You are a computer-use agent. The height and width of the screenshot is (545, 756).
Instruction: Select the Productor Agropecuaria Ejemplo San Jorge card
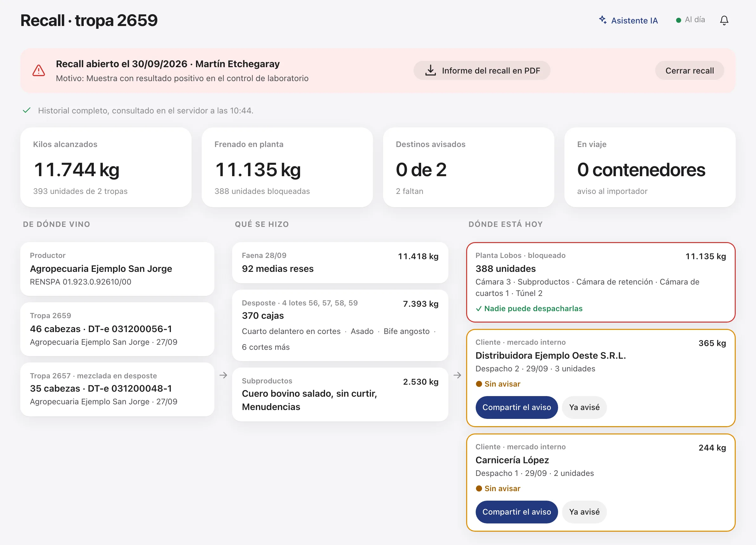117,269
